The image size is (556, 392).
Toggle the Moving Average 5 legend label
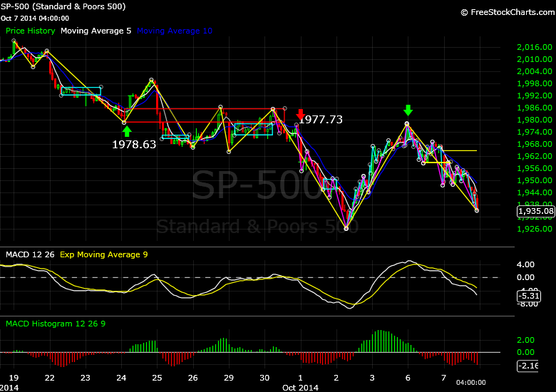(x=96, y=31)
